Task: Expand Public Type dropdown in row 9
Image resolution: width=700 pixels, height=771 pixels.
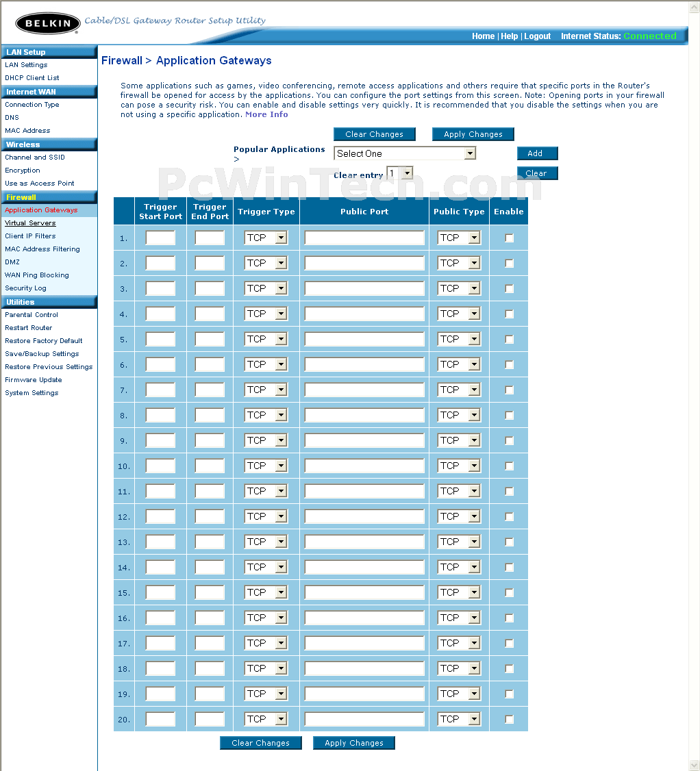Action: coord(459,440)
